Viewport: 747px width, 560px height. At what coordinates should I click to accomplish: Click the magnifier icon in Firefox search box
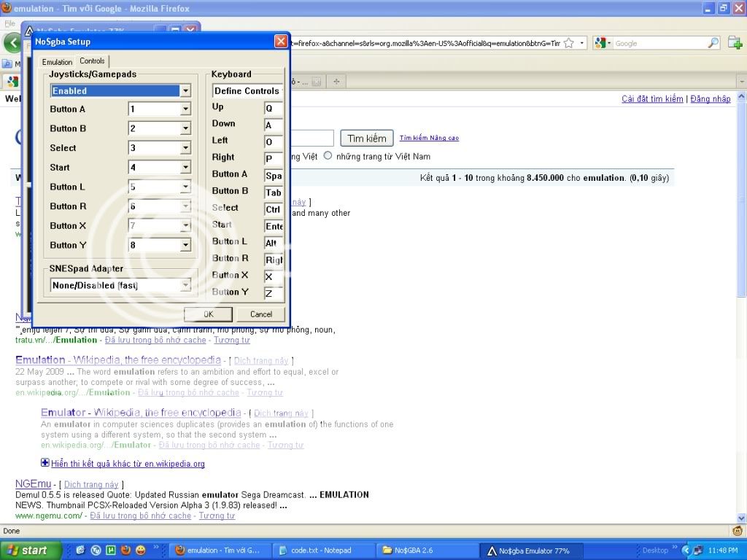pos(713,43)
